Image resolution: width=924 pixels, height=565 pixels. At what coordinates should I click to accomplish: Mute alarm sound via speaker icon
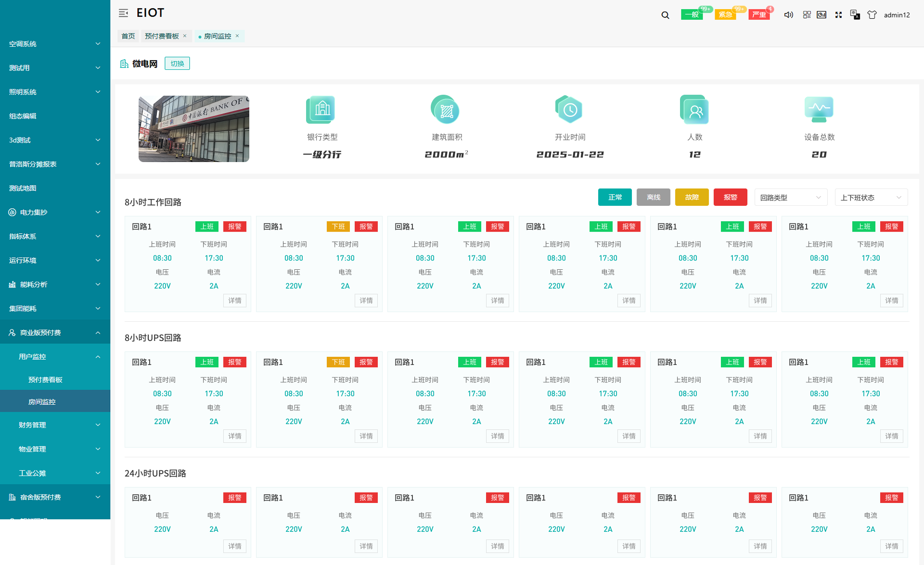click(788, 15)
